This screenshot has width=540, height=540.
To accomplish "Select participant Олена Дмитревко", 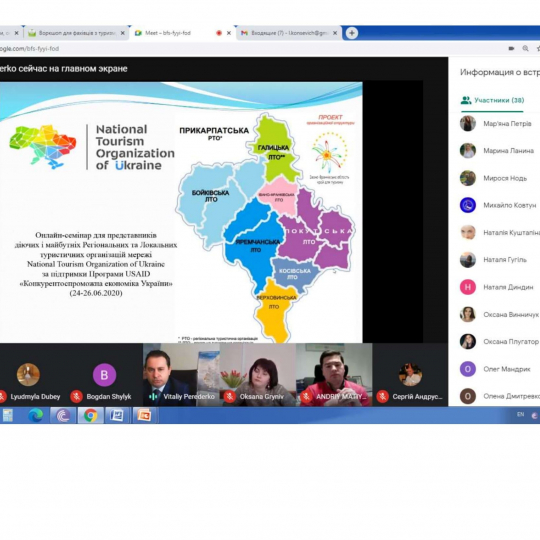I will (500, 396).
